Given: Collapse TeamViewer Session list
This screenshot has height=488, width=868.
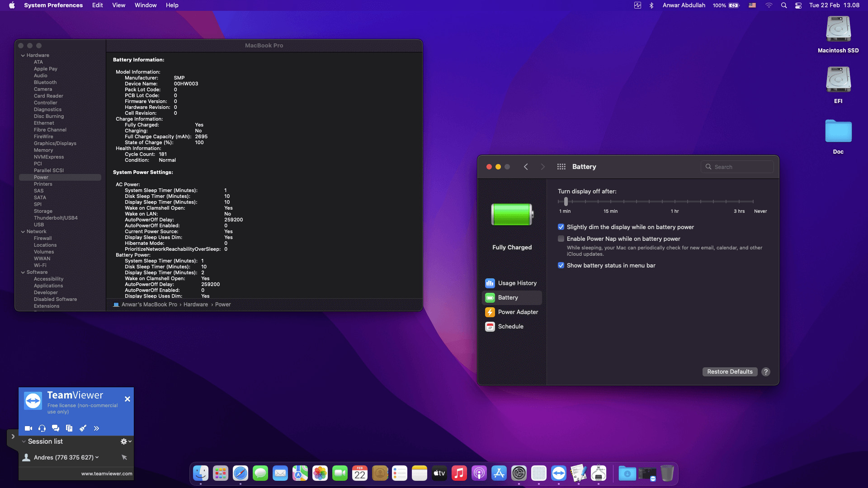Looking at the screenshot, I should 24,441.
